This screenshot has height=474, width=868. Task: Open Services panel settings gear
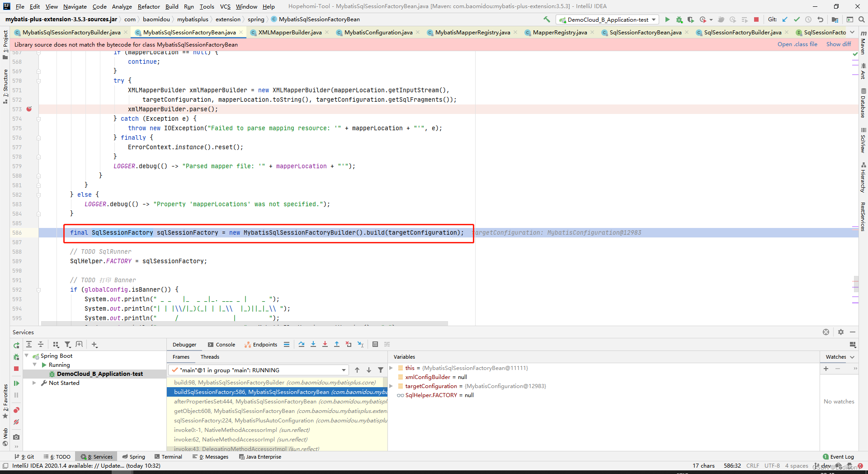pyautogui.click(x=841, y=332)
